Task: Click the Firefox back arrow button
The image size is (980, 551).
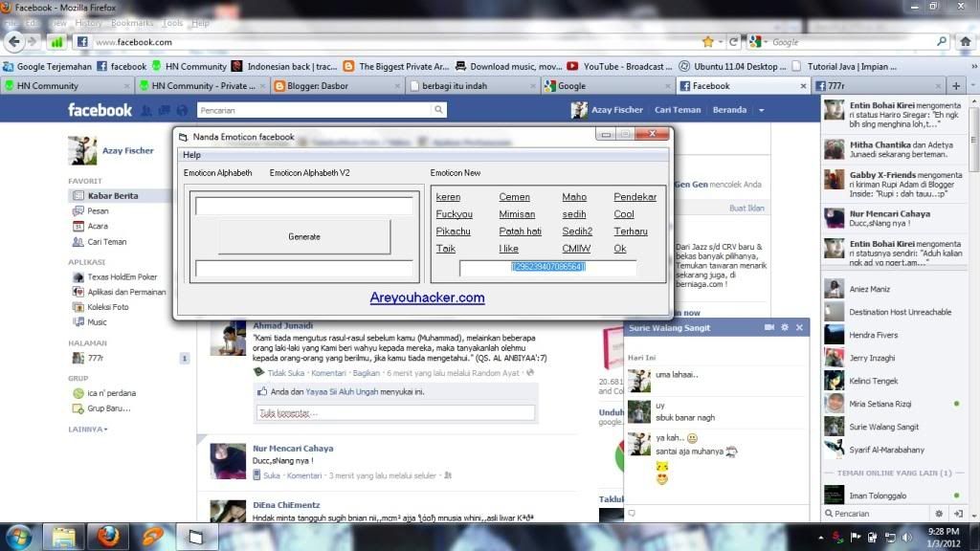Action: tap(13, 42)
